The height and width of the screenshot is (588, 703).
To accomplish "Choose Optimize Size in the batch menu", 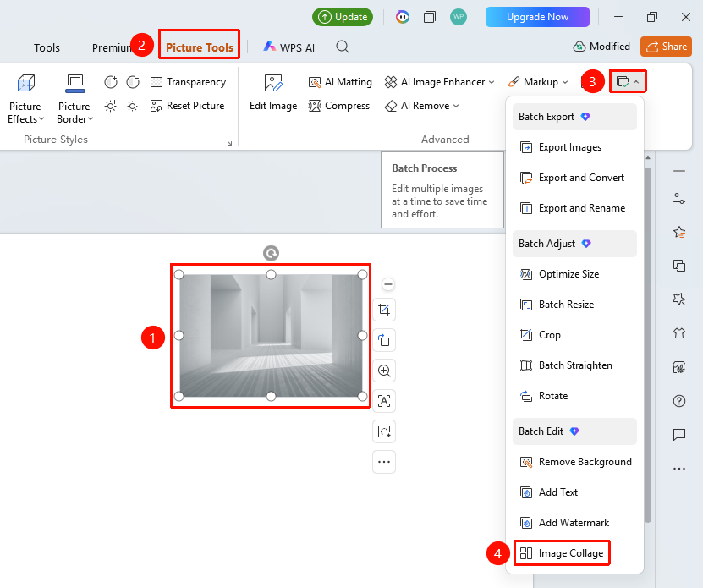I will click(574, 274).
